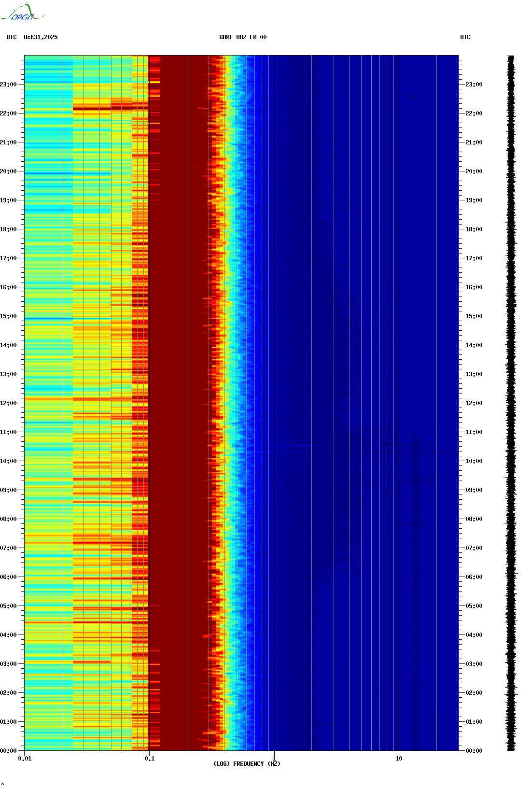Viewport: 532px width, 789px height.
Task: Click the 06:00 label on right time axis
Action: [474, 577]
